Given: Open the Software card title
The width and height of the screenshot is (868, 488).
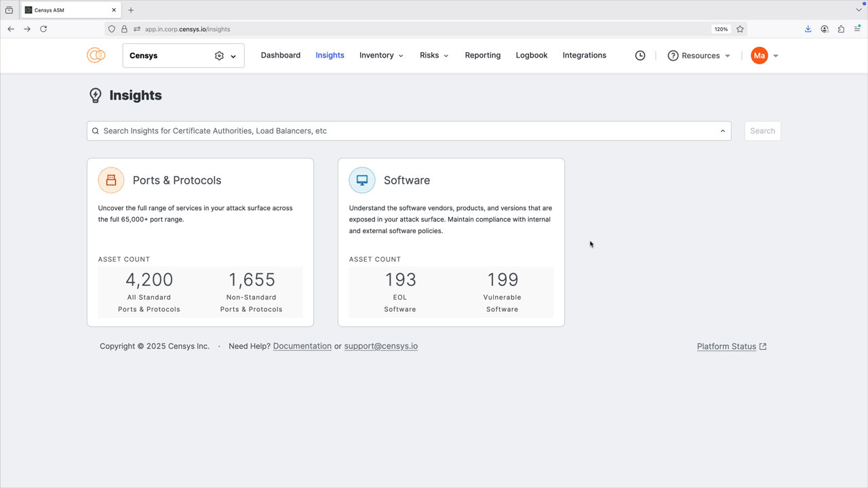Looking at the screenshot, I should [x=407, y=180].
